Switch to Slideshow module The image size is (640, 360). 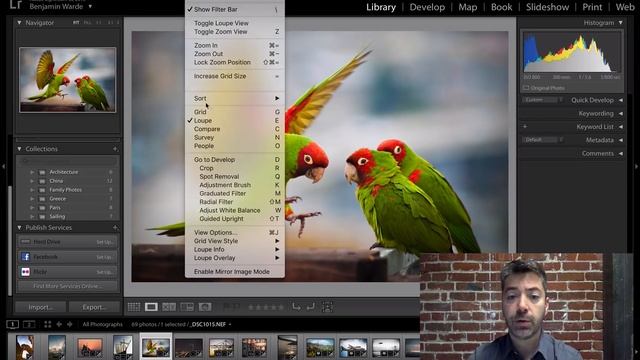coord(547,7)
